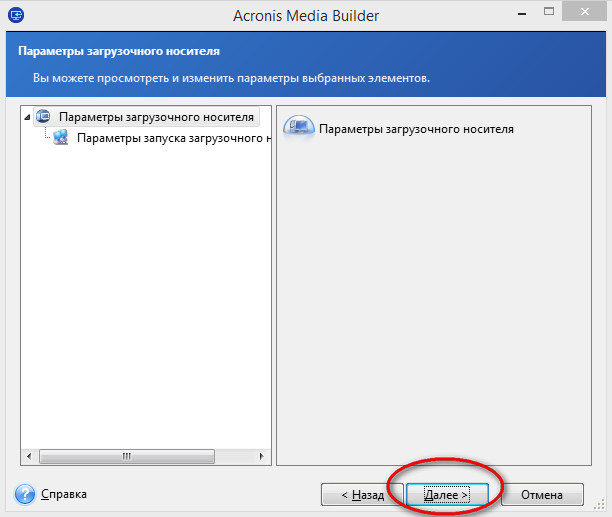Click the left arrow of the horizontal scrollbar
The image size is (612, 517).
(x=29, y=456)
